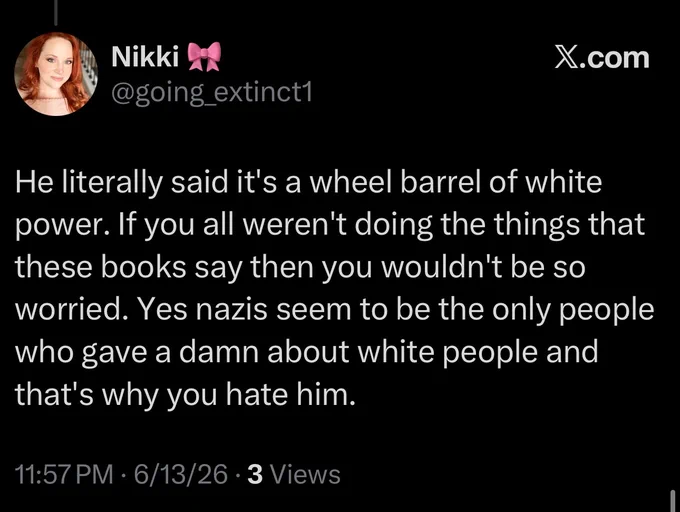Open the Views label in the footer

[305, 474]
